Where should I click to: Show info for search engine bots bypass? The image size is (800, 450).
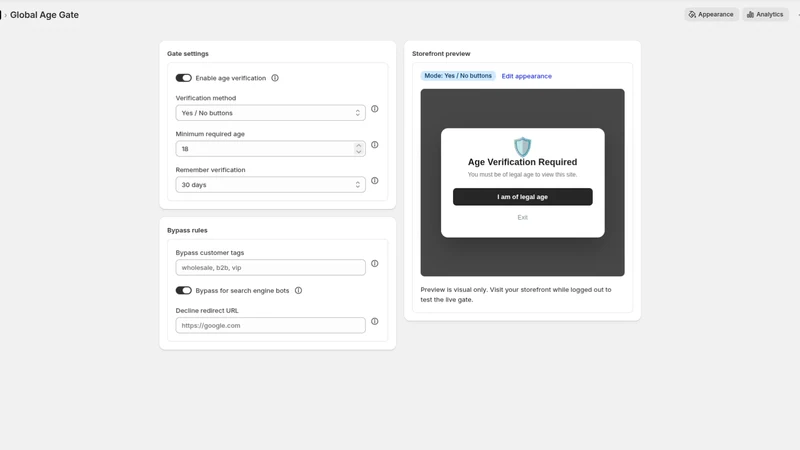(298, 290)
